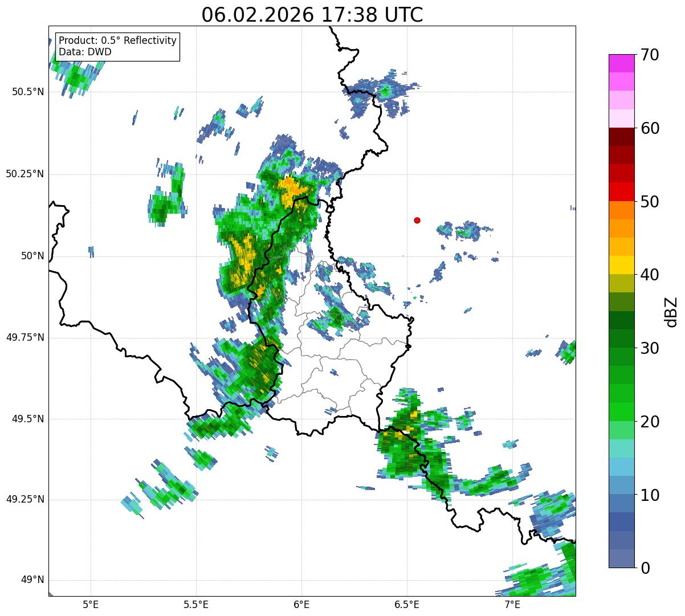Screen dimensions: 685x616
Task: Click the magenta top colorbar segment
Action: (621, 63)
